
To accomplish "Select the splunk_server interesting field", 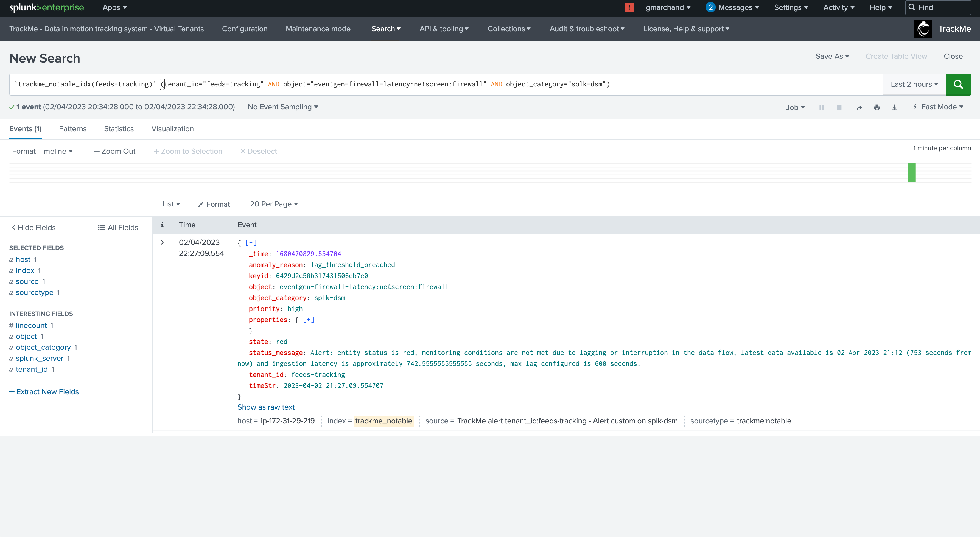I will tap(40, 359).
